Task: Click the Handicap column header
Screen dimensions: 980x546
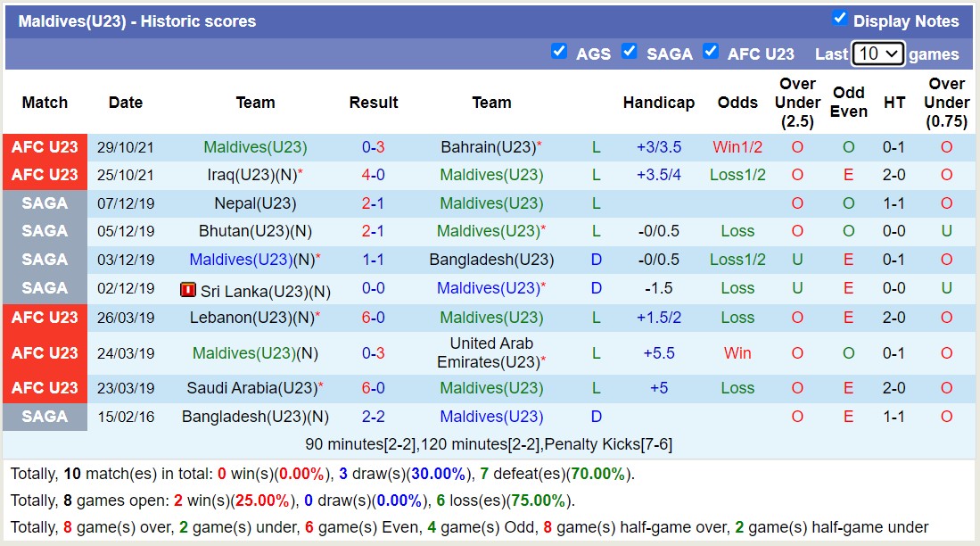Action: (658, 103)
